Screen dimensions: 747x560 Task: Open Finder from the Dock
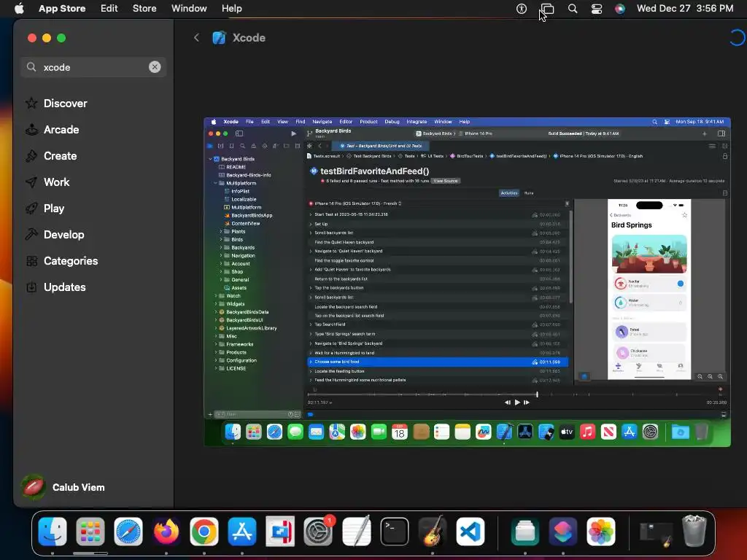(53, 532)
